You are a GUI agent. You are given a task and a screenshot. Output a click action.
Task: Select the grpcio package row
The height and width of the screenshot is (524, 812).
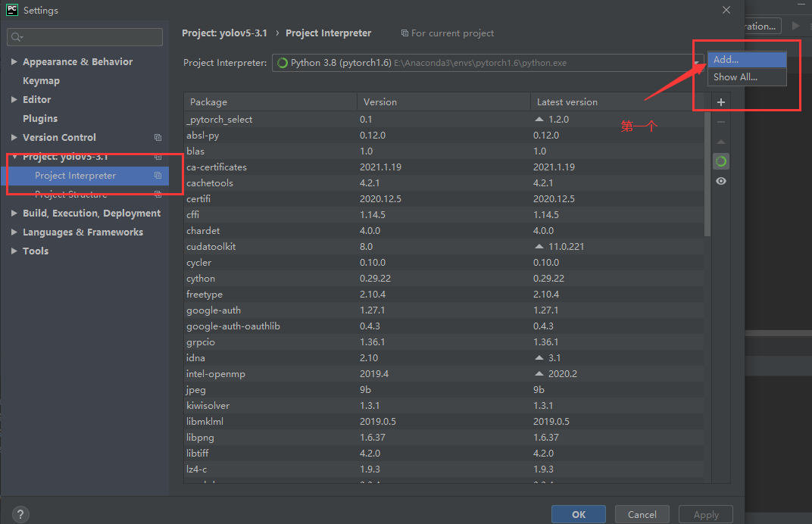pyautogui.click(x=444, y=342)
